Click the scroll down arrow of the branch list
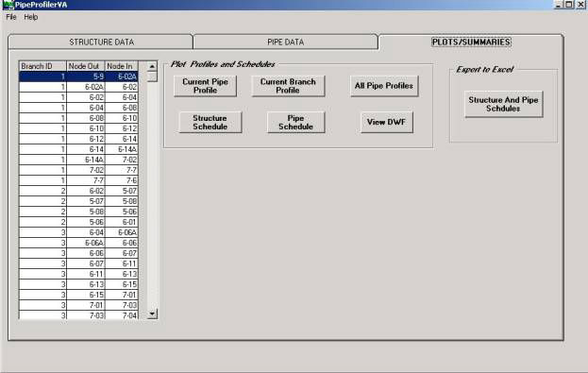This screenshot has height=373, width=588. pos(152,314)
